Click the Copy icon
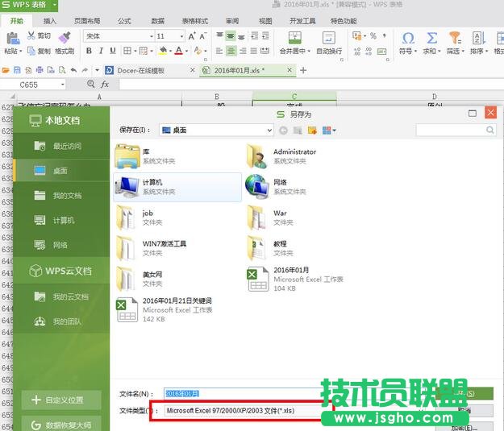This screenshot has height=431, width=504. tap(31, 51)
